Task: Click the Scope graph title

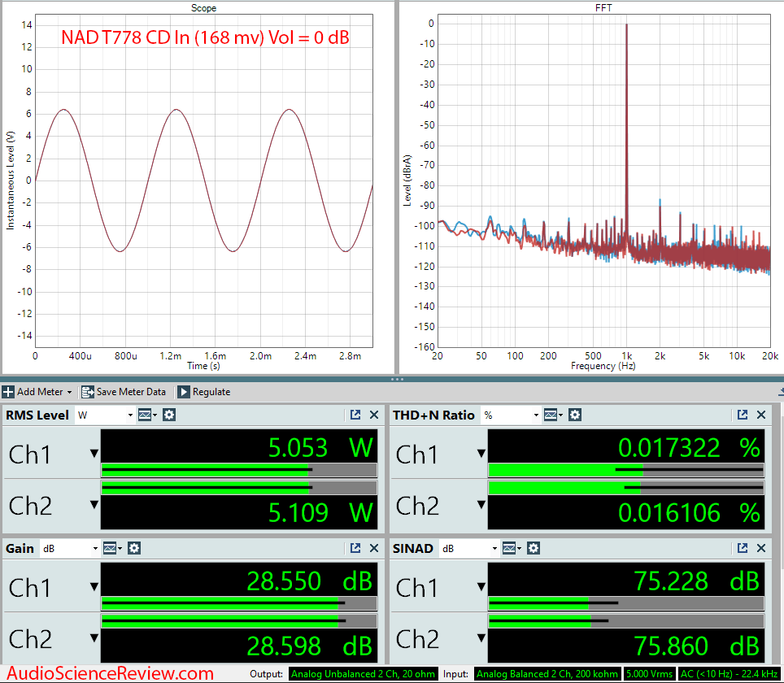Action: pyautogui.click(x=203, y=8)
